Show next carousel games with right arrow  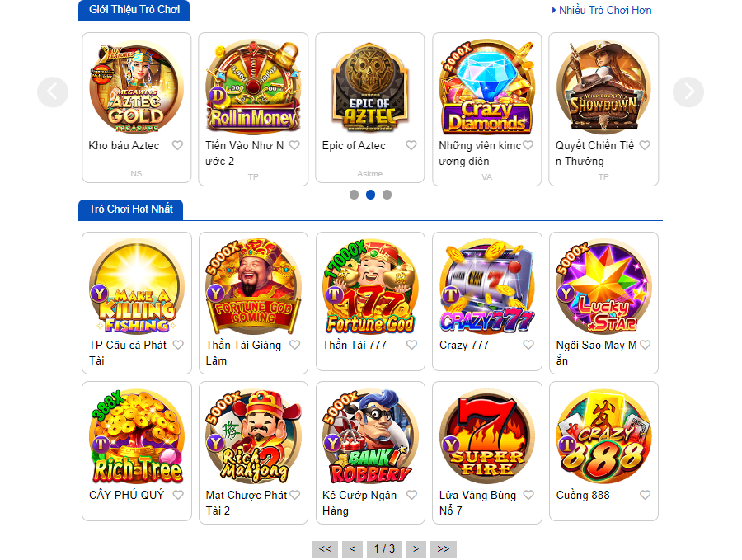point(688,92)
